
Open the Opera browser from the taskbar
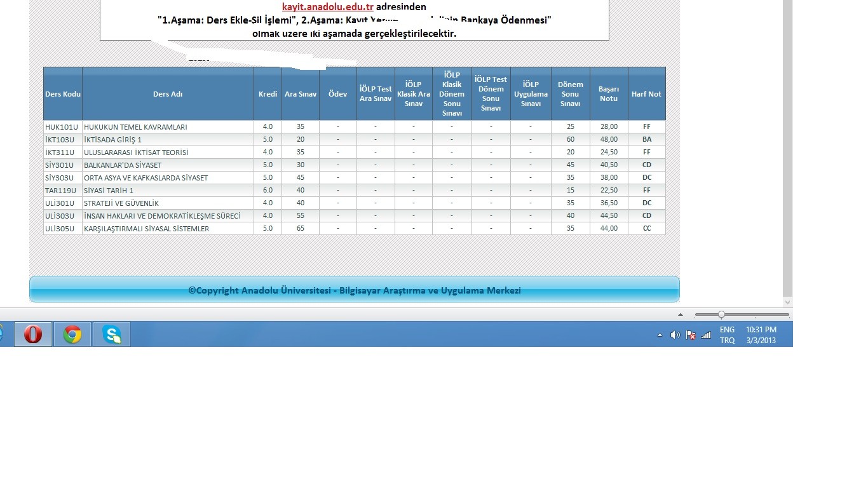33,334
